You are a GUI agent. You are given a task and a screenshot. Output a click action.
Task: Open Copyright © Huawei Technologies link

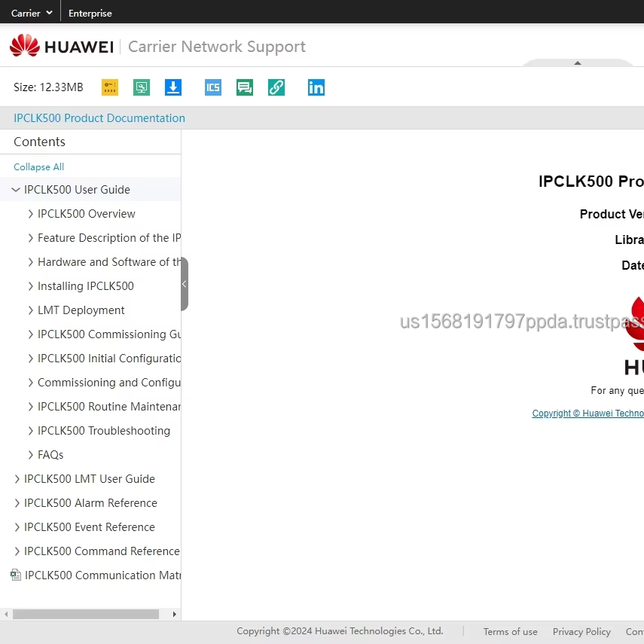tap(588, 414)
